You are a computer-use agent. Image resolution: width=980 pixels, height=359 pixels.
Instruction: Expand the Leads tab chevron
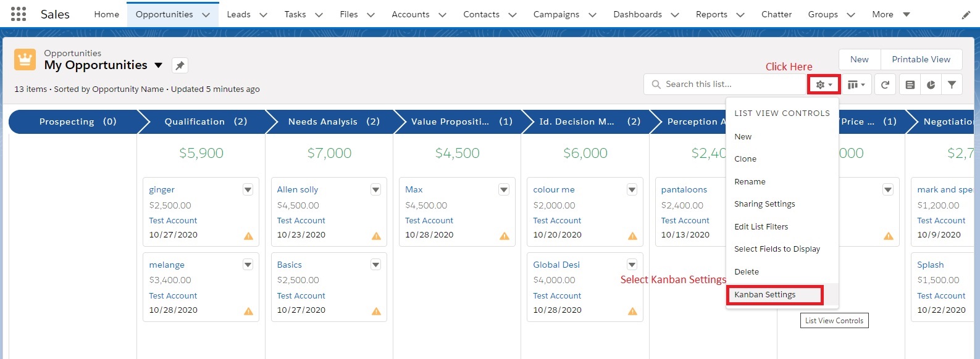pos(263,15)
